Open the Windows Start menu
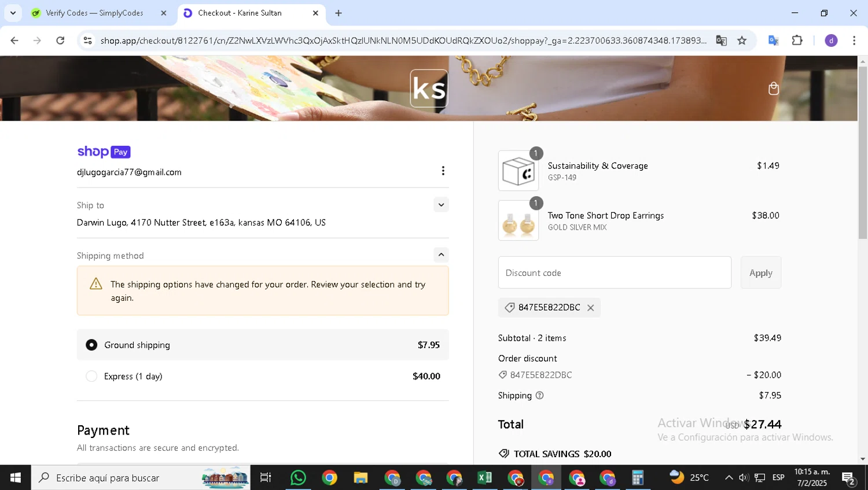 [x=16, y=478]
